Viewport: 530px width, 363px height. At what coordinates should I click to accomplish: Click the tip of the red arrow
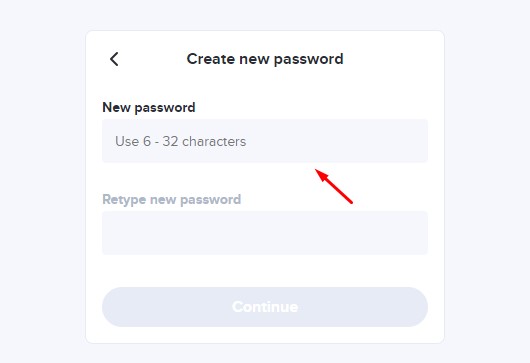[316, 170]
